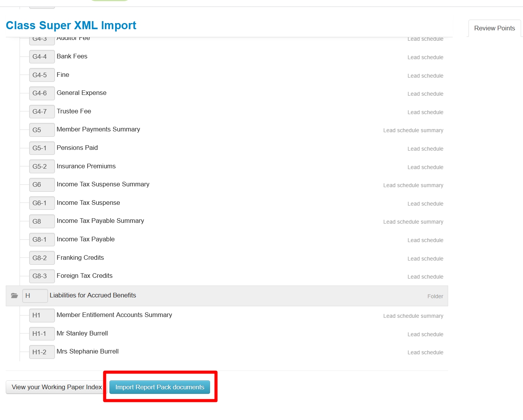The height and width of the screenshot is (420, 523).
Task: Select the G8 code box
Action: tap(42, 221)
